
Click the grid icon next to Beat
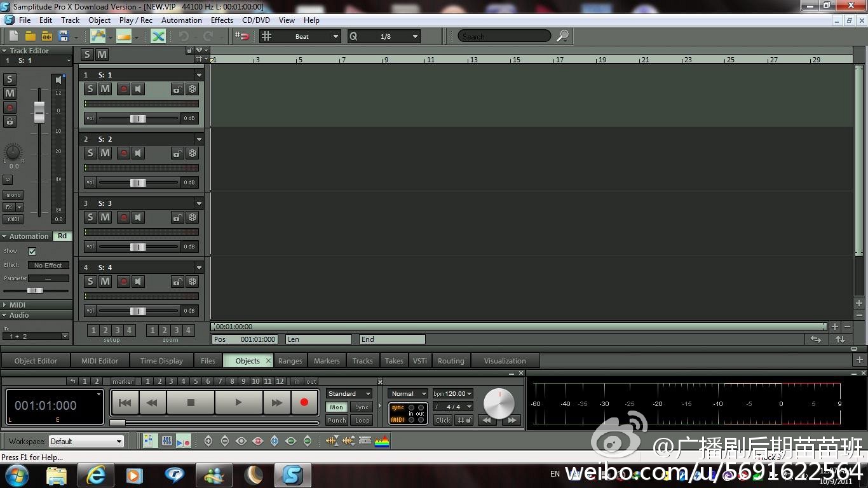pyautogui.click(x=267, y=36)
